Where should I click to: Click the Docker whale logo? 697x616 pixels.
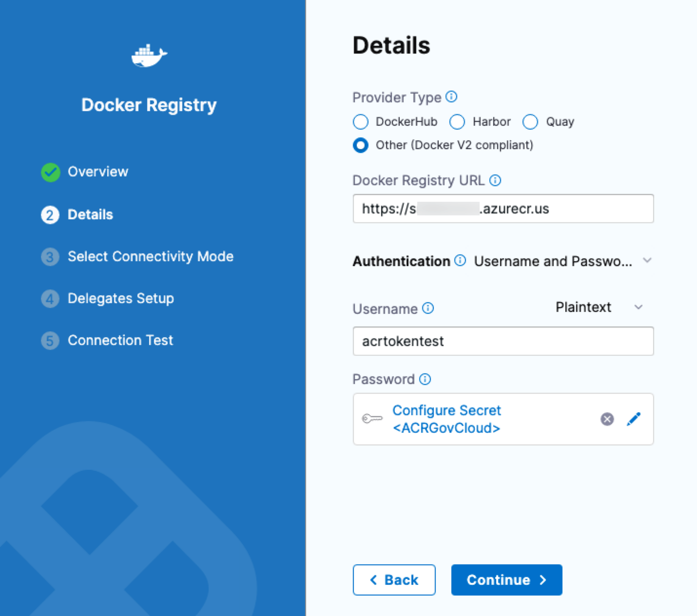[149, 56]
